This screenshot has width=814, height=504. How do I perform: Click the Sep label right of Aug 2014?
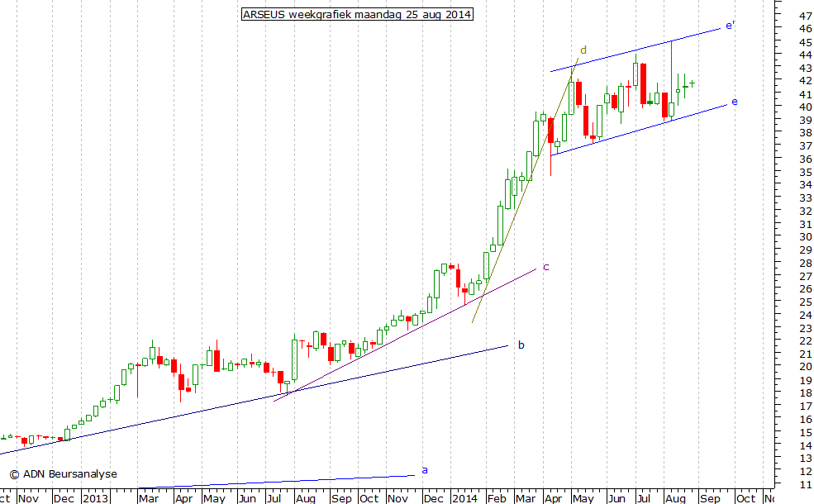click(x=711, y=498)
